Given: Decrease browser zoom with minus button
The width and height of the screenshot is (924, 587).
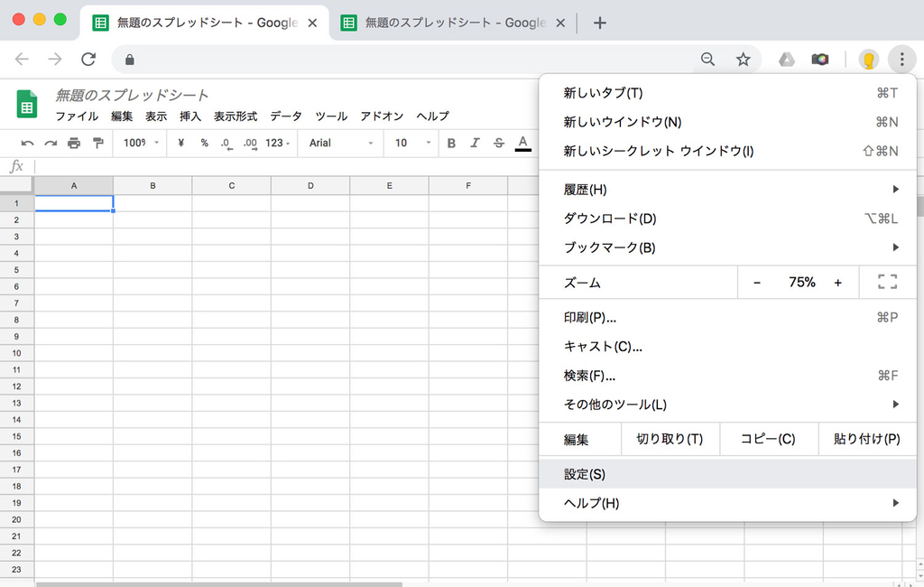Looking at the screenshot, I should click(757, 283).
